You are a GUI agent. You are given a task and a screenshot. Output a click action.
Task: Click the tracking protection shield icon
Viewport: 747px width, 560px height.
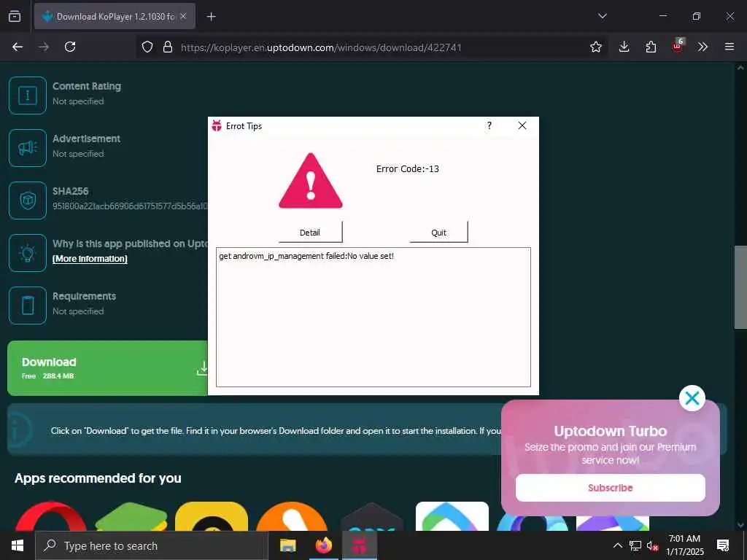tap(147, 47)
